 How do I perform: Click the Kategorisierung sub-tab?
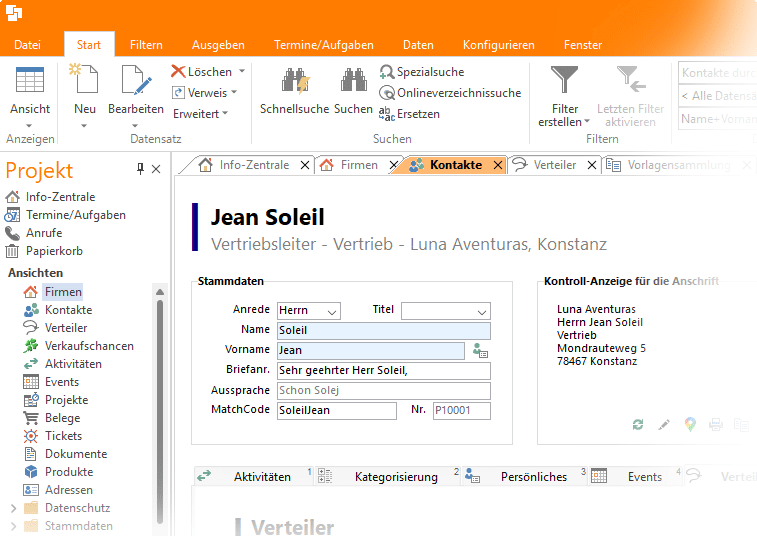click(x=396, y=477)
